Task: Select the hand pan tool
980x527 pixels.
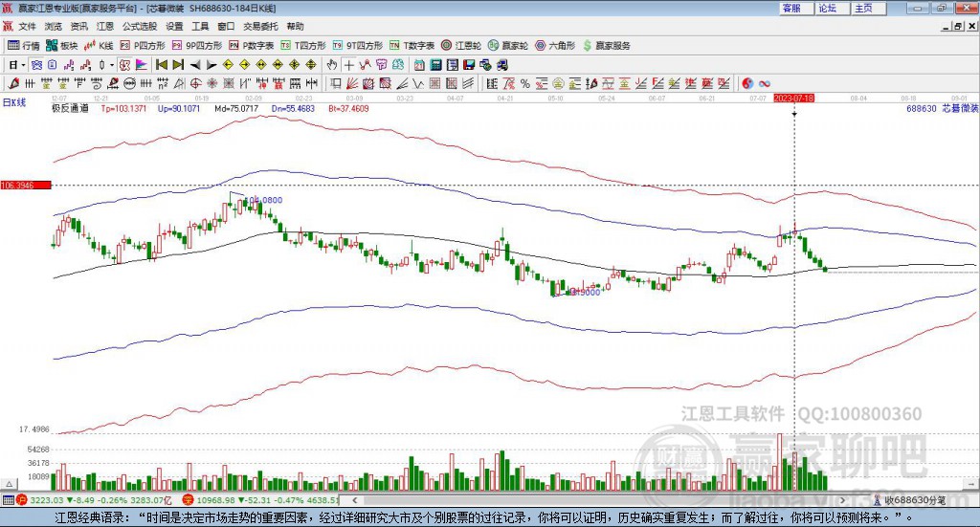Action: (332, 65)
